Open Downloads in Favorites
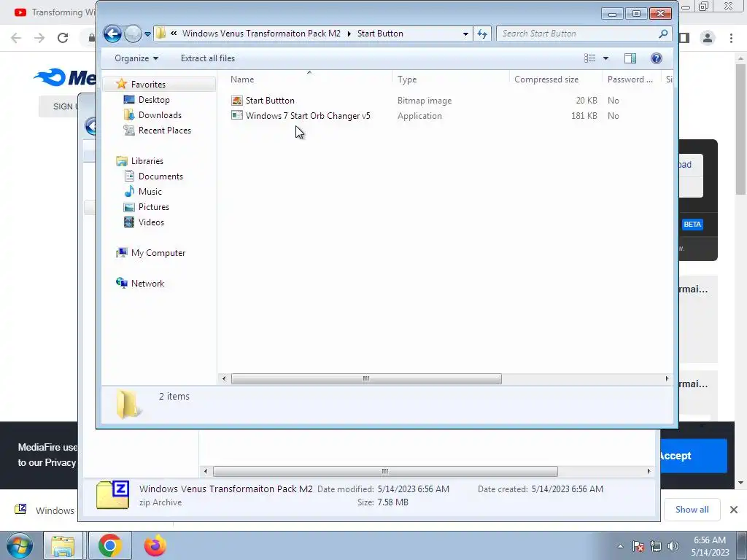The image size is (747, 560). click(160, 114)
